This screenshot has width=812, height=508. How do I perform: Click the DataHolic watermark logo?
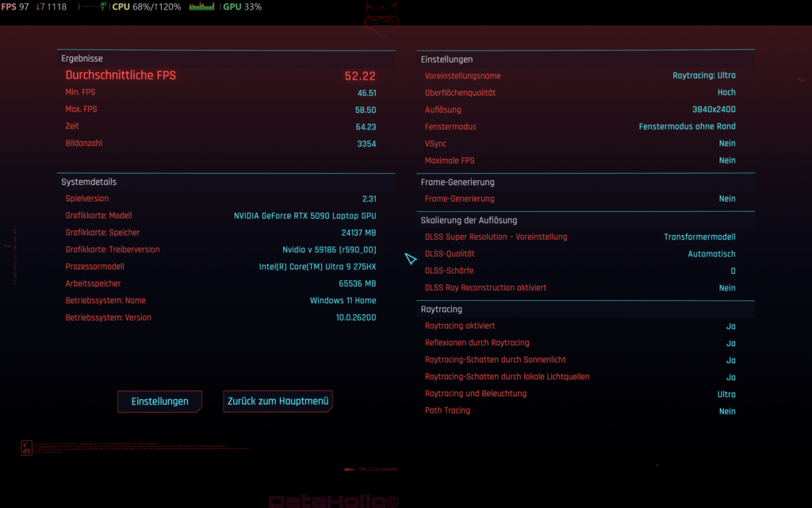pos(333,501)
